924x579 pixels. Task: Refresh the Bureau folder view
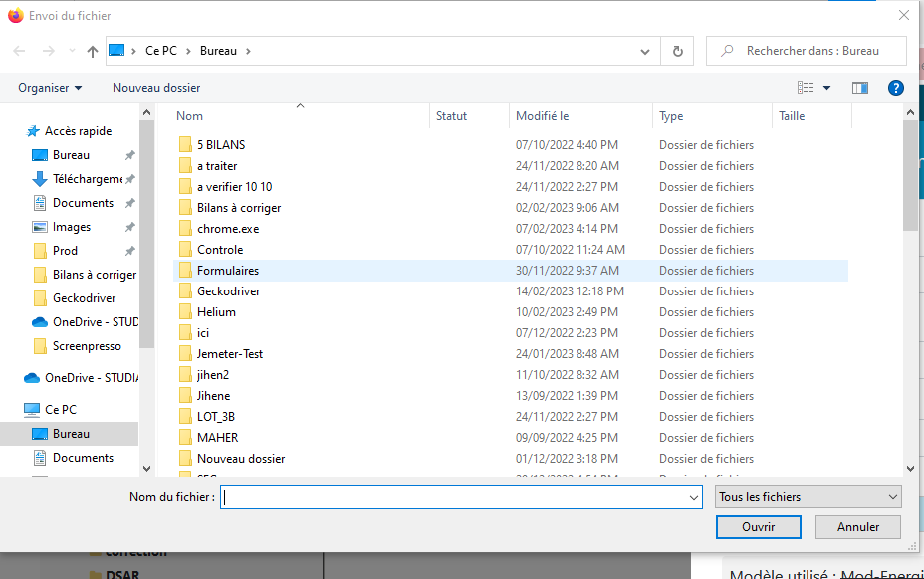678,51
